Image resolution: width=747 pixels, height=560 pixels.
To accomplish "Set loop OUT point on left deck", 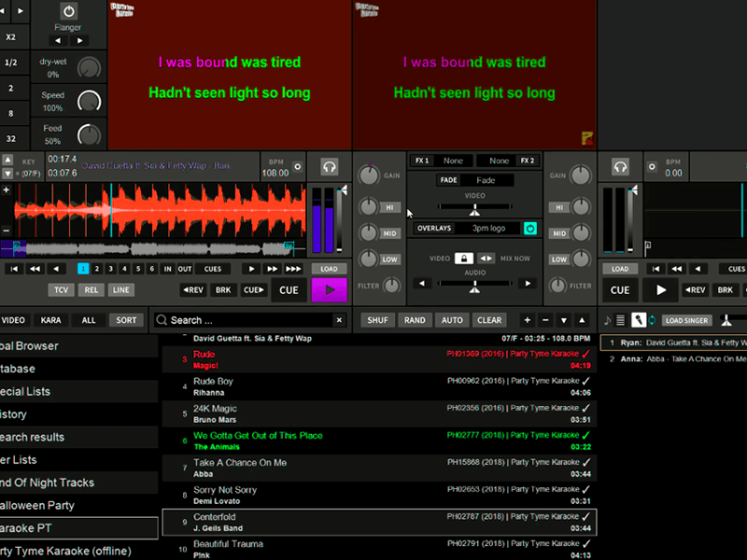I will [184, 269].
